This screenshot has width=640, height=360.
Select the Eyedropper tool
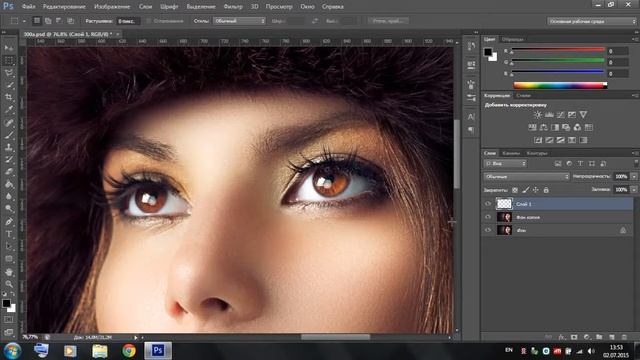9,109
